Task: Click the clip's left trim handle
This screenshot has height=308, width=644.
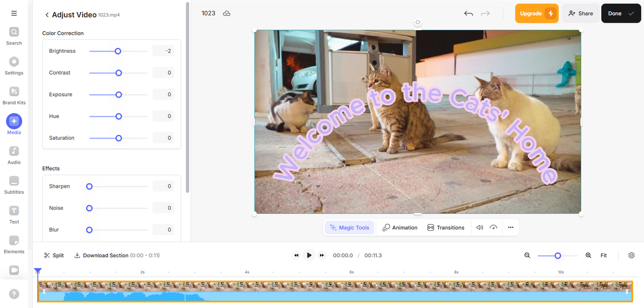Action: pos(44,291)
